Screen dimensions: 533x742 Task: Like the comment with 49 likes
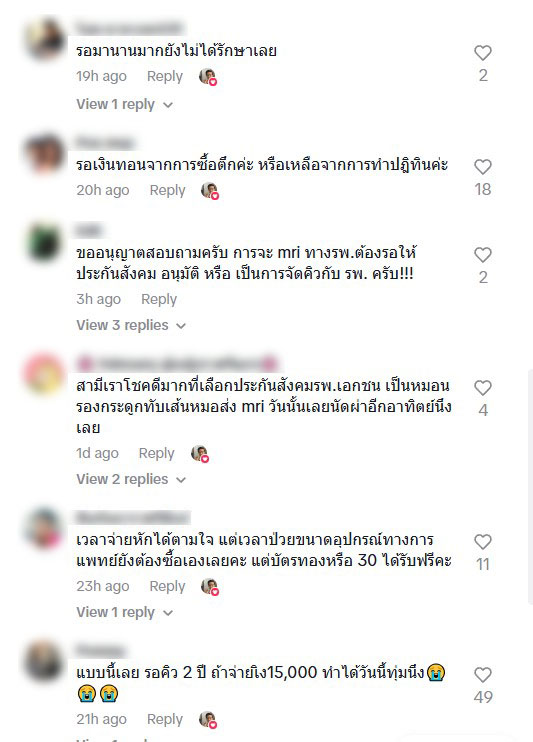(483, 675)
